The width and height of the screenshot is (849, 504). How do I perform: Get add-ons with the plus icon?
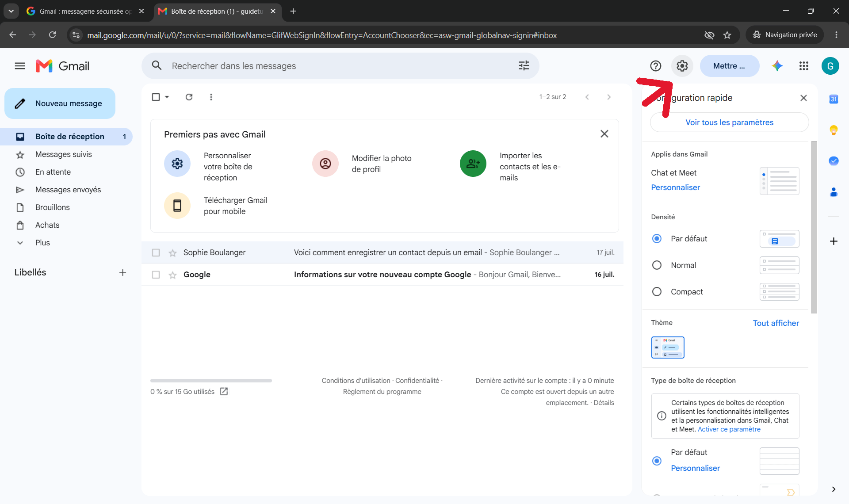pyautogui.click(x=834, y=241)
